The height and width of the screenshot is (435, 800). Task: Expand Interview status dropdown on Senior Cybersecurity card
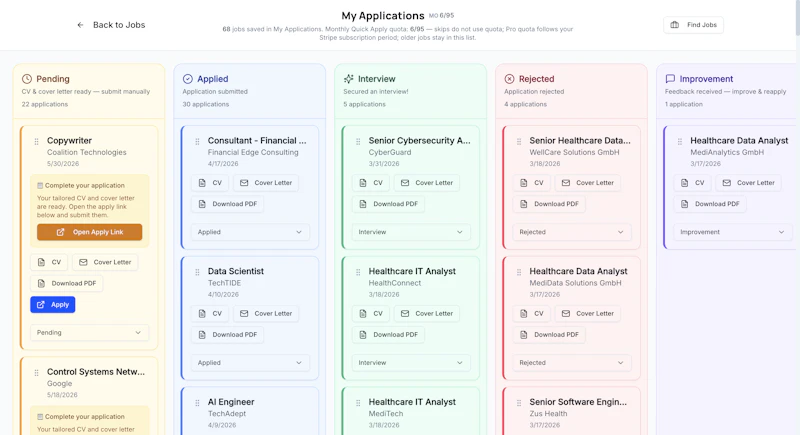[411, 232]
